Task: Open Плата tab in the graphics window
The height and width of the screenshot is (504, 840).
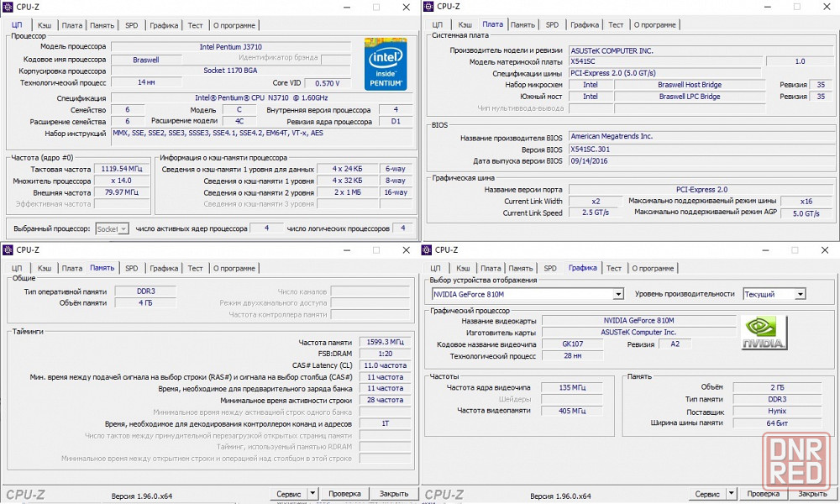Action: coord(491,268)
